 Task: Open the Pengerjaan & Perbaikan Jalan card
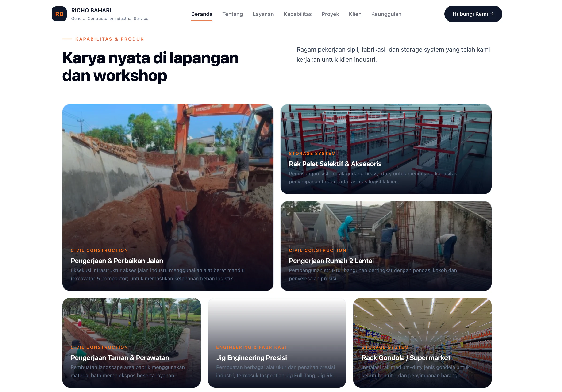(x=168, y=197)
